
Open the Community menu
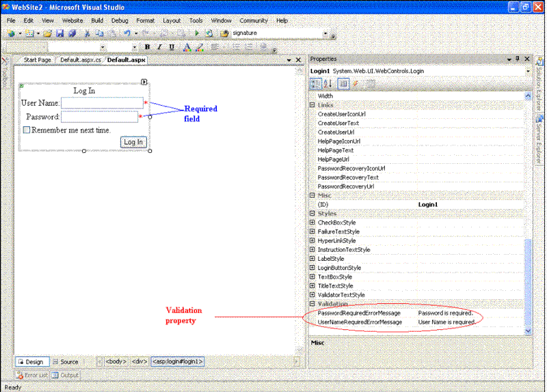coord(254,20)
